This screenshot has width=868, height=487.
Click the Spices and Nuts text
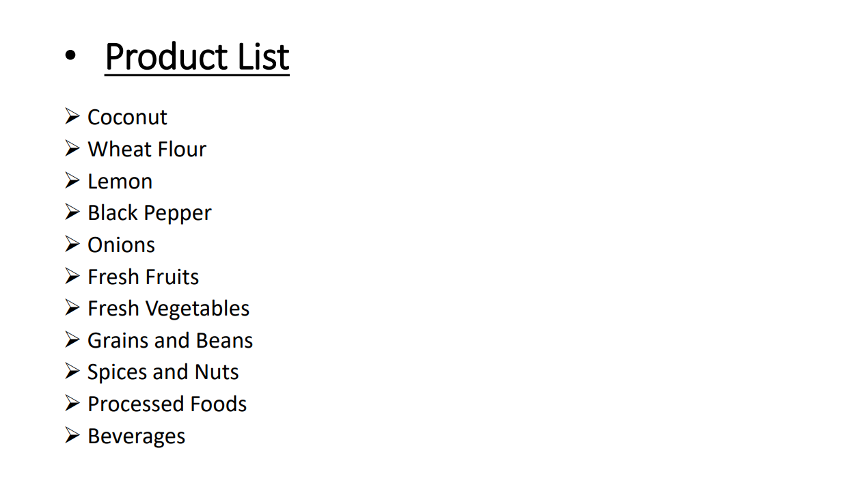pos(163,372)
